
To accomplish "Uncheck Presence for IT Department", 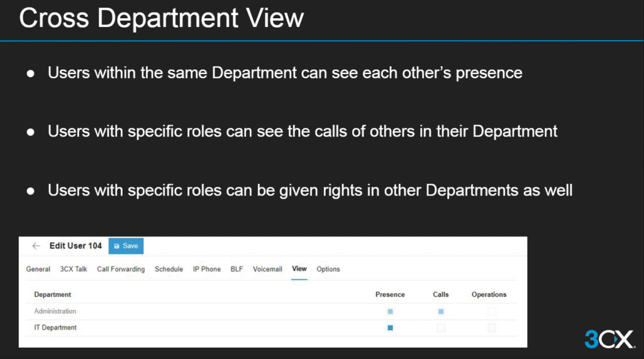I will (390, 328).
